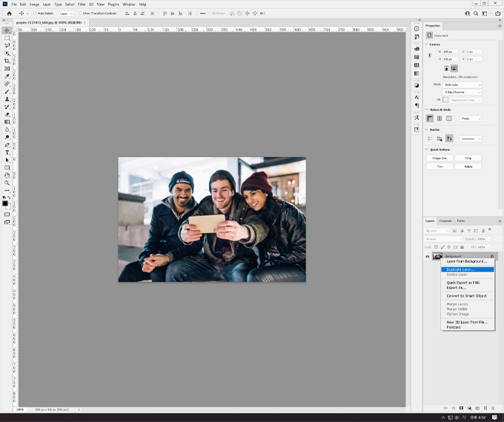
Task: Select the Gradient tool
Action: [7, 122]
